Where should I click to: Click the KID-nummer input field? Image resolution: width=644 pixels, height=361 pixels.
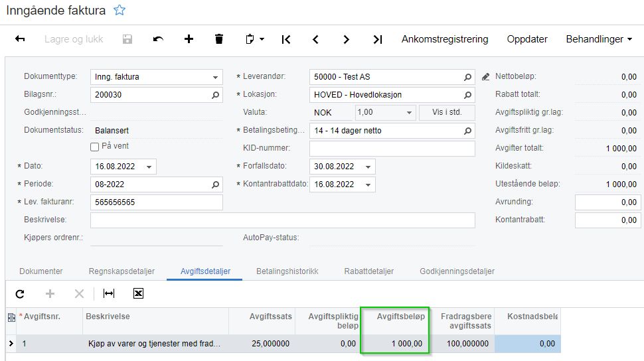pos(392,148)
